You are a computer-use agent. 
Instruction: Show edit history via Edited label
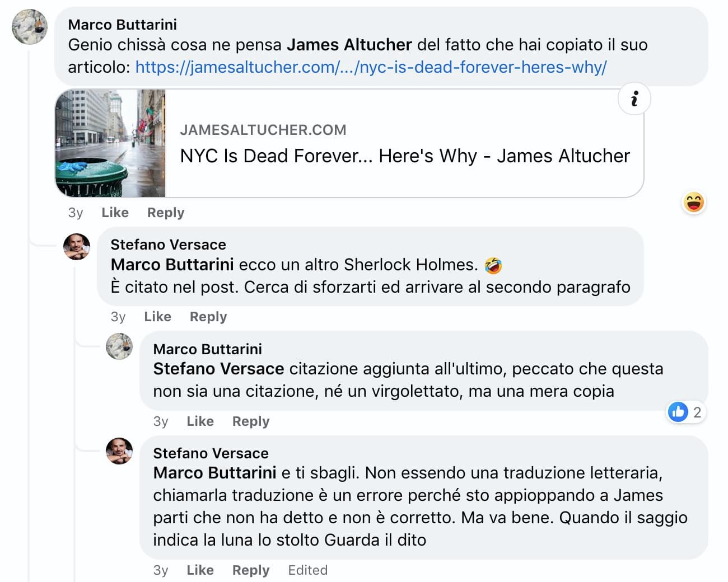point(307,570)
